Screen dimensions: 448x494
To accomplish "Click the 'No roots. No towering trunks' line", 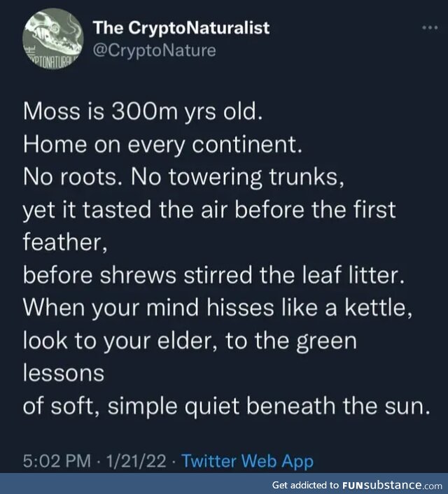I will click(183, 177).
